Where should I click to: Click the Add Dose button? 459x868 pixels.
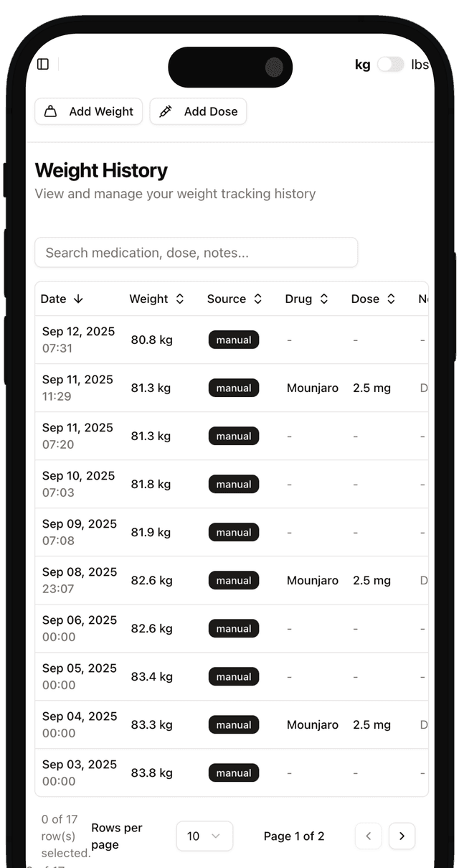pos(198,111)
